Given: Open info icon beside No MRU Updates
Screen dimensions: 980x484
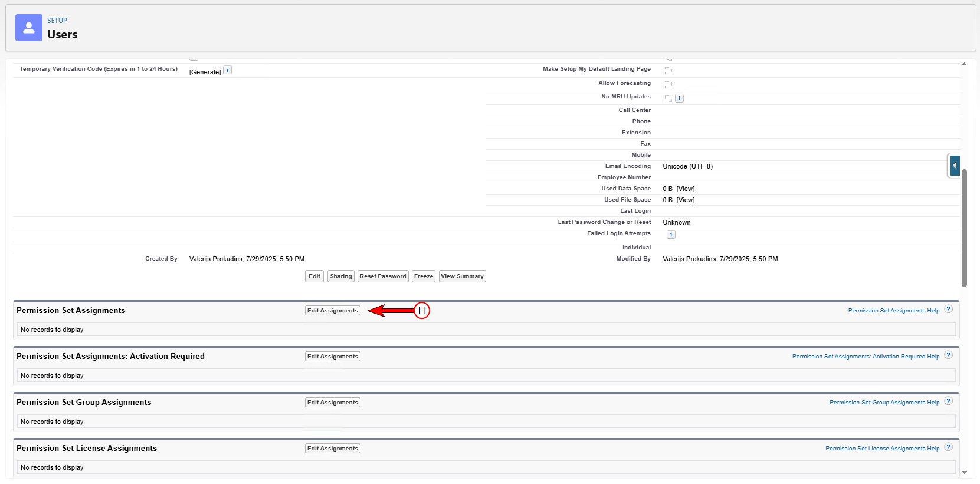Looking at the screenshot, I should point(680,98).
